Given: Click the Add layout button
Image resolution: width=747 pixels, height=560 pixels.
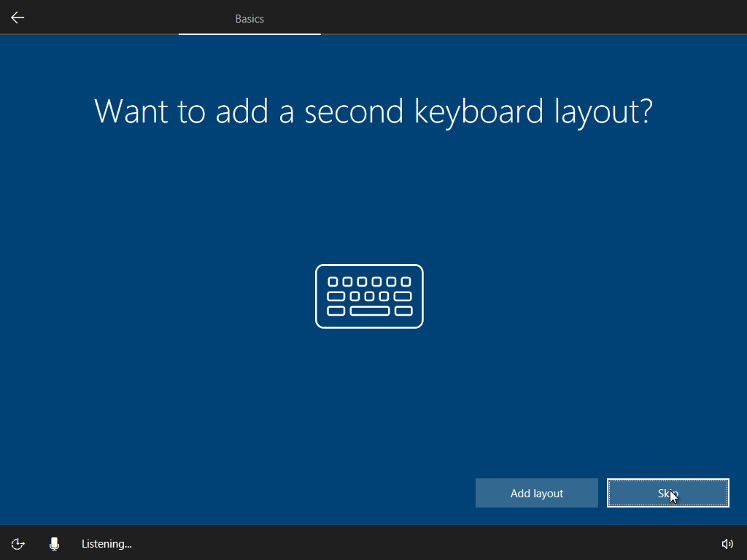Looking at the screenshot, I should point(536,493).
